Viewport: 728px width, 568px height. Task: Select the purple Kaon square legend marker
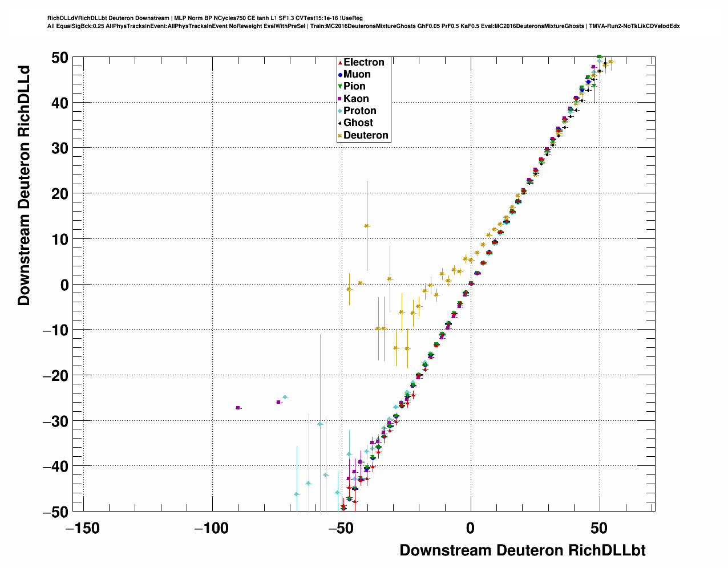coord(340,99)
